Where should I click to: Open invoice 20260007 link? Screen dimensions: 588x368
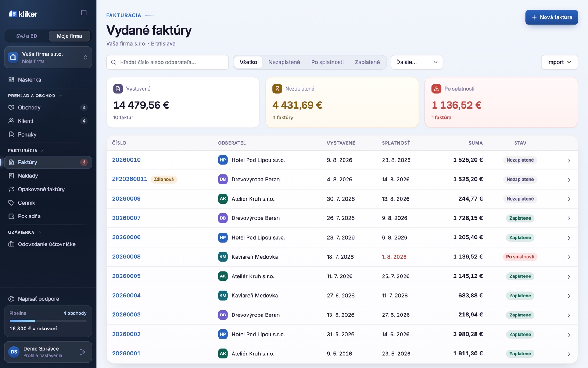point(126,218)
